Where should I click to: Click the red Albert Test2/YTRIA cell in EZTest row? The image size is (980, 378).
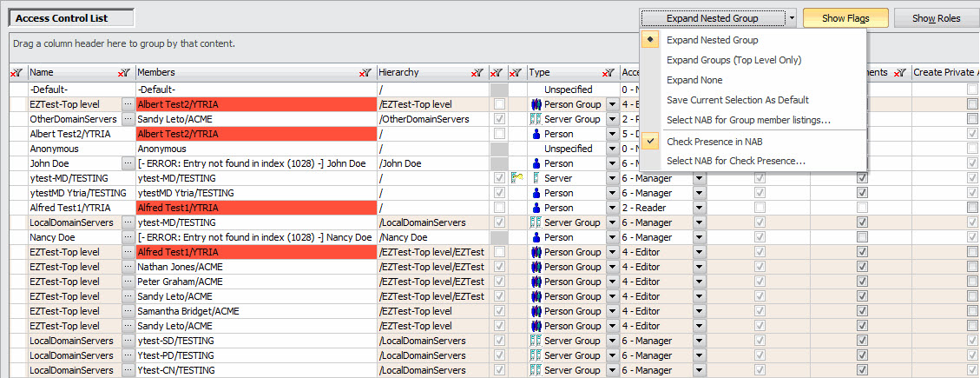tap(255, 104)
